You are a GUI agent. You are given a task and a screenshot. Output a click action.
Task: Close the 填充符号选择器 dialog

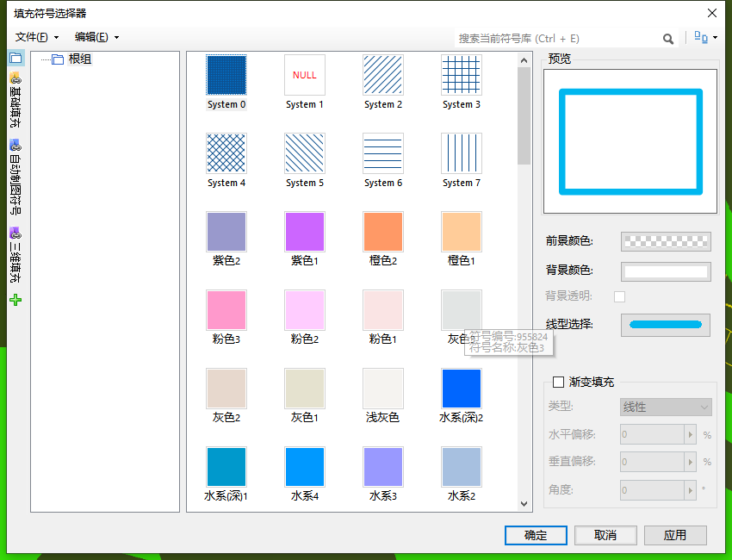pos(712,13)
